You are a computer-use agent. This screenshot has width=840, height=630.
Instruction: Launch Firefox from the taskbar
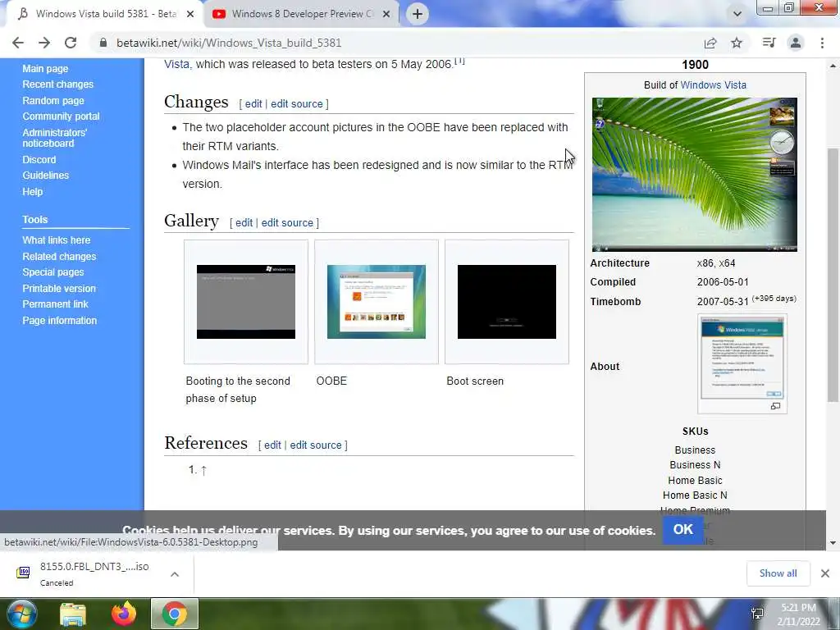click(124, 614)
